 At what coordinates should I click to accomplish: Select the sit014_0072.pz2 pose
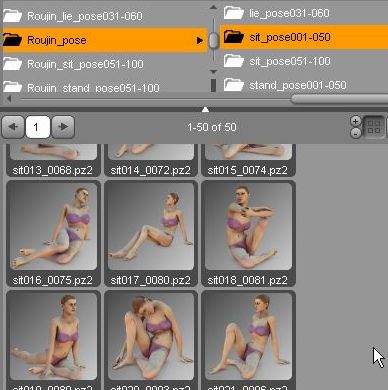[151, 160]
